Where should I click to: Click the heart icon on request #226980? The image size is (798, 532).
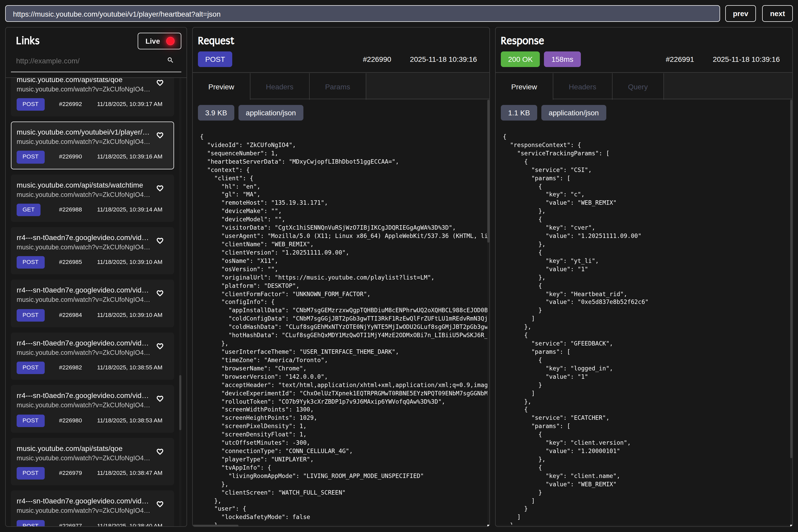(x=160, y=399)
